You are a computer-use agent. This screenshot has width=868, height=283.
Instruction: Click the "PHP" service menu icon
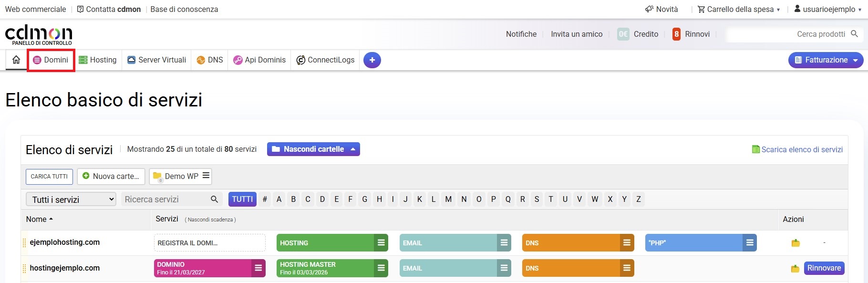pyautogui.click(x=750, y=243)
